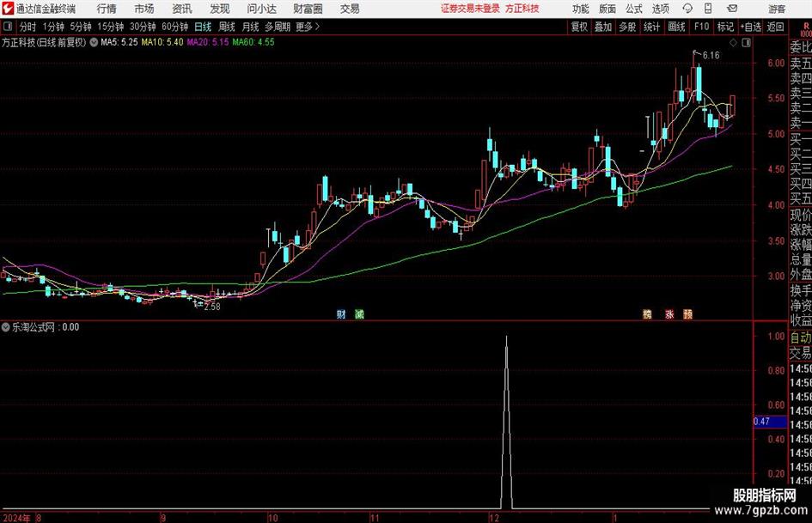Click the 榜 marker on the chart
Screen dimensions: 812x523
(x=647, y=314)
